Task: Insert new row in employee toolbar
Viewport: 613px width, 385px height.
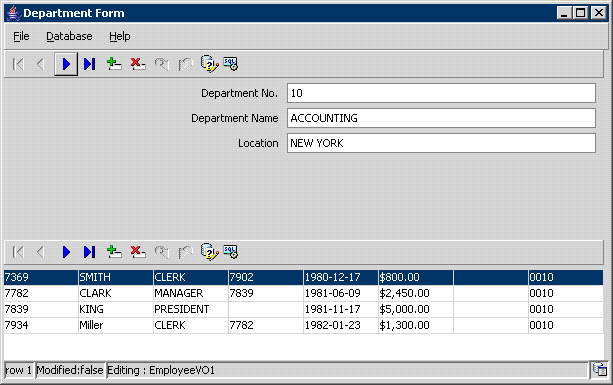Action: [x=114, y=252]
